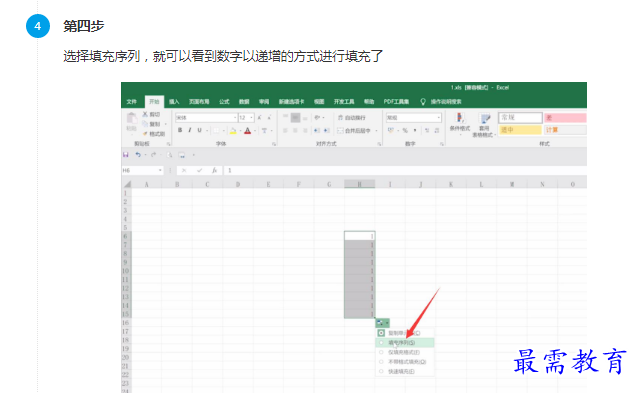Click the formula bar Enter checkmark
The width and height of the screenshot is (635, 393).
click(199, 171)
